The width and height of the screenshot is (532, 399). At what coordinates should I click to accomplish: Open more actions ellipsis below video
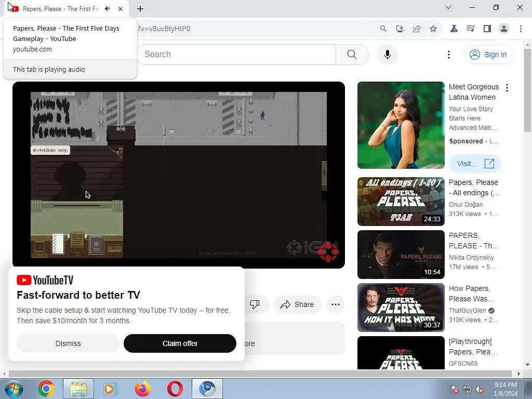pos(336,304)
